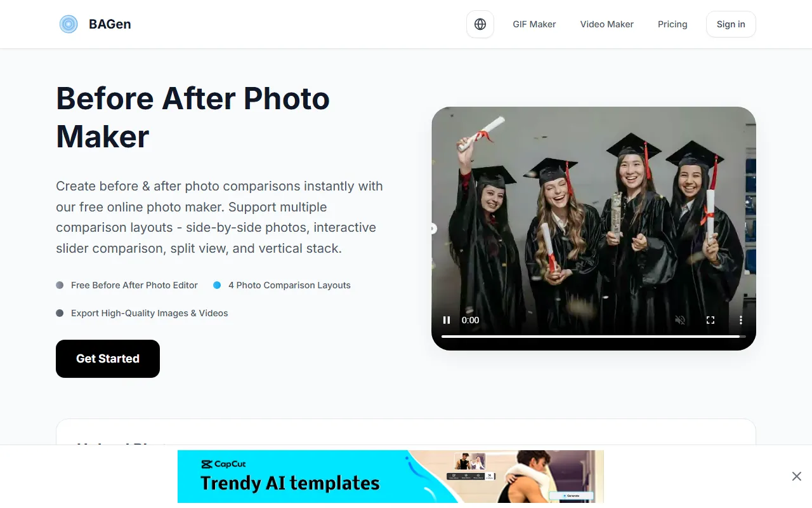Enter video fullscreen mode
The height and width of the screenshot is (508, 812).
click(x=710, y=320)
